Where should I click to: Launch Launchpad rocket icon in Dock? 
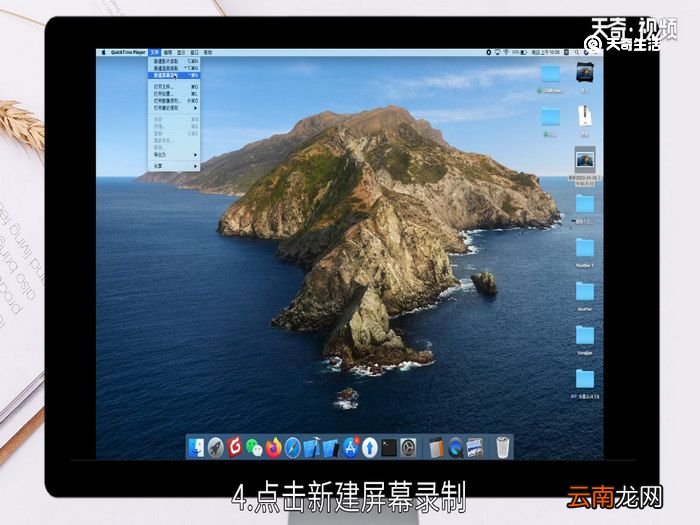click(216, 448)
